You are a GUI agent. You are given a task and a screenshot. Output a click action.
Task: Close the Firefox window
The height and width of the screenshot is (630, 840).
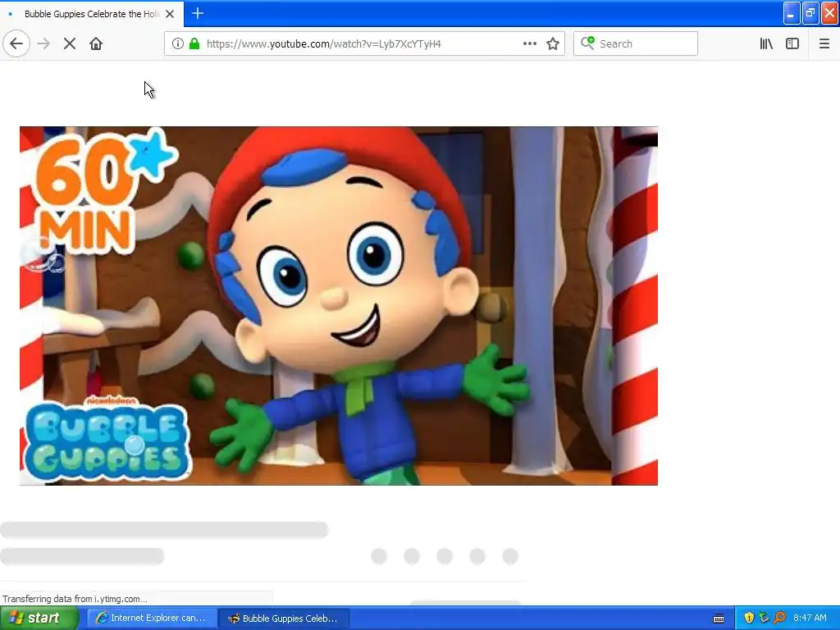click(830, 13)
